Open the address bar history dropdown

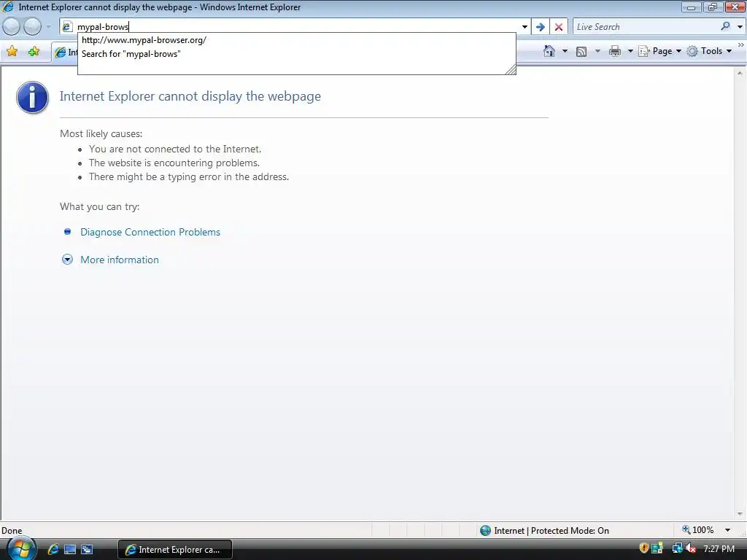pos(525,27)
